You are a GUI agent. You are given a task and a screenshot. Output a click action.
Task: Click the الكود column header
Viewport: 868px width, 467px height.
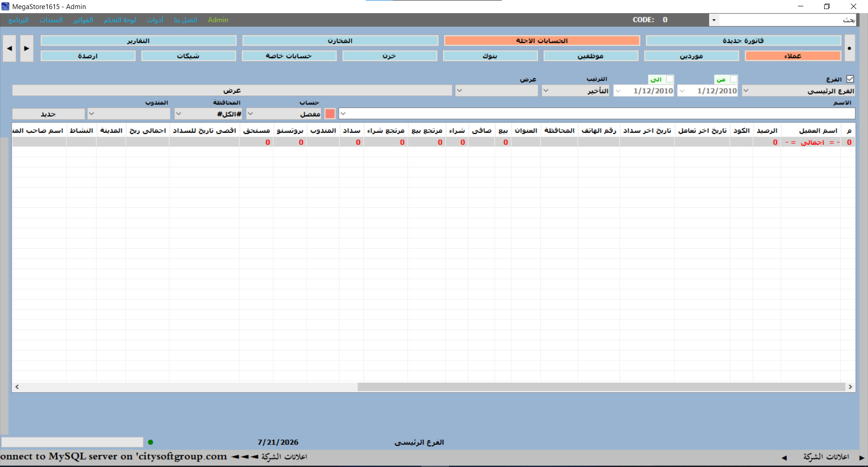741,131
